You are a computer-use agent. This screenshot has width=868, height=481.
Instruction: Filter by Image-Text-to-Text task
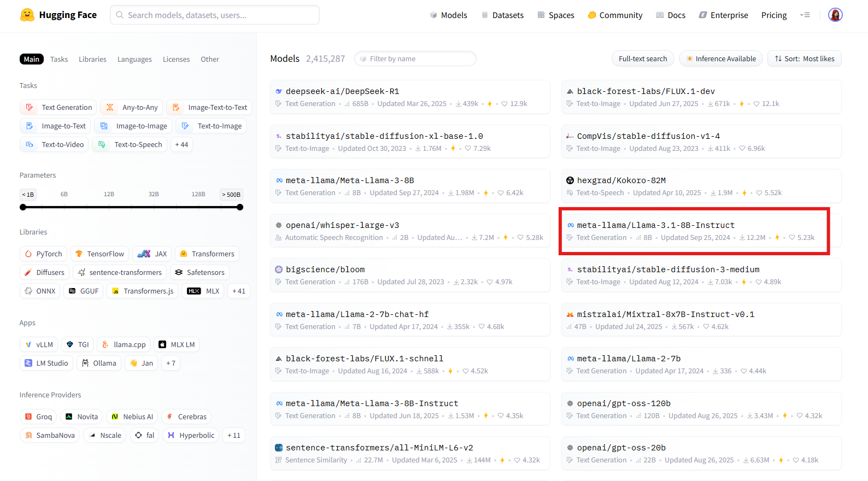tap(209, 107)
